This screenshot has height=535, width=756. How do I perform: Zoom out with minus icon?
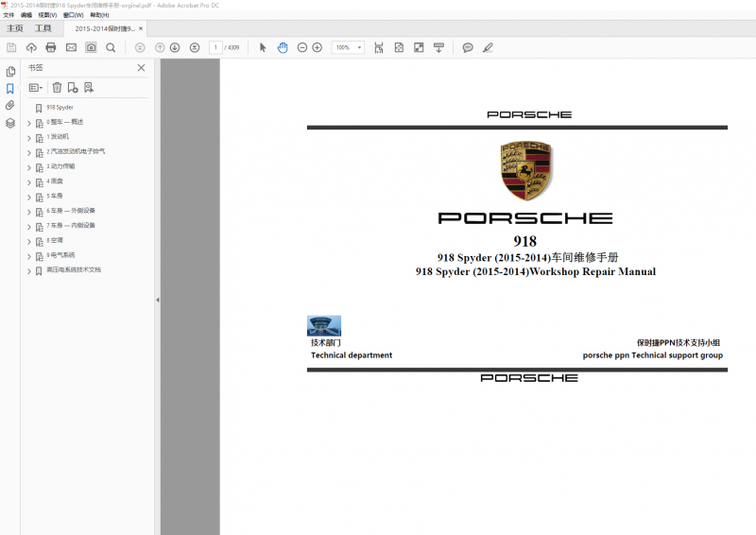tap(301, 47)
